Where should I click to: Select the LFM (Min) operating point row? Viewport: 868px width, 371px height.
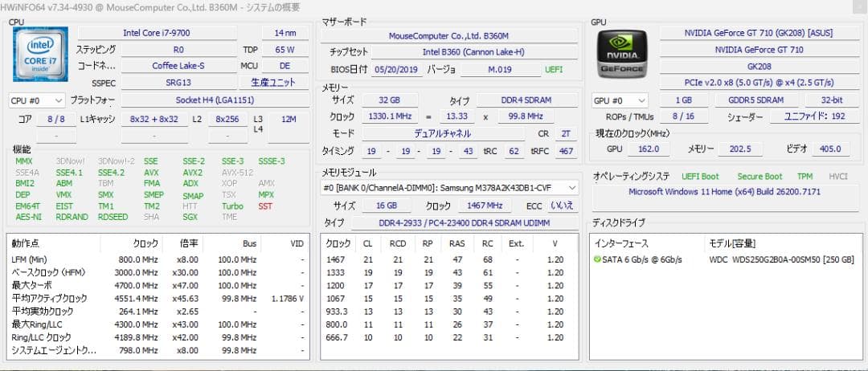[158, 260]
